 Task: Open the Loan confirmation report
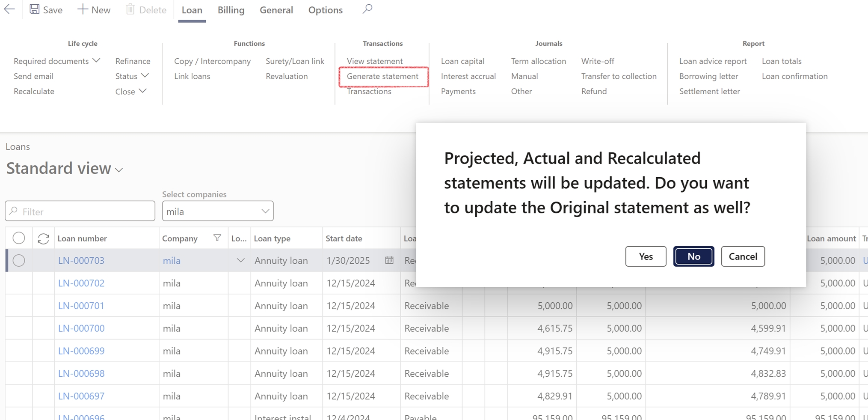[x=794, y=76]
